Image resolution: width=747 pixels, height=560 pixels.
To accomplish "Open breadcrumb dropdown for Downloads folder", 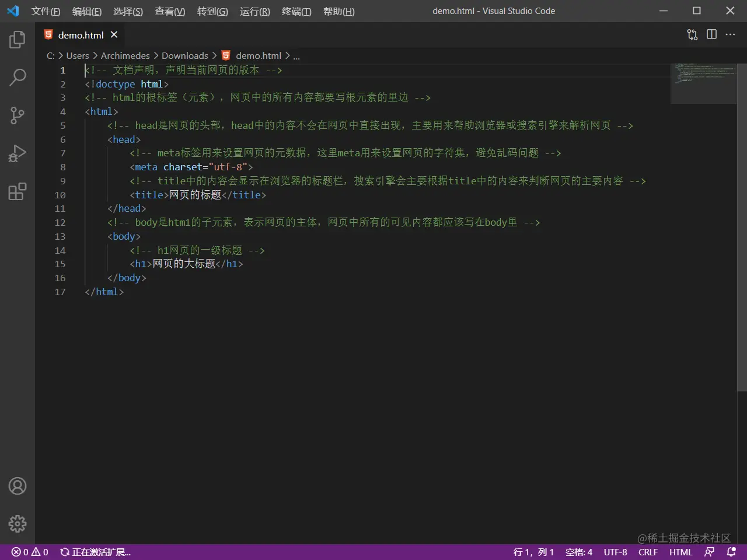I will 185,55.
